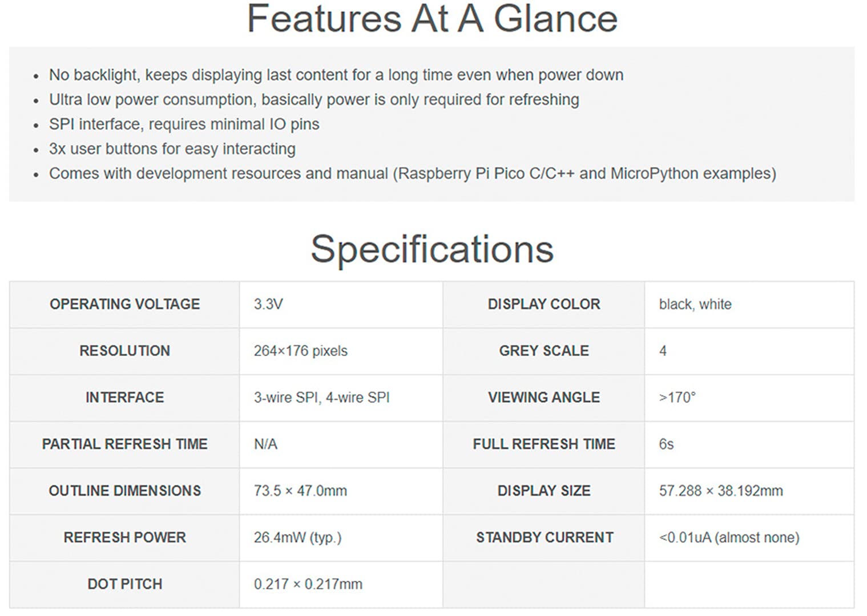Click the DOT PITCH label cell

click(125, 585)
